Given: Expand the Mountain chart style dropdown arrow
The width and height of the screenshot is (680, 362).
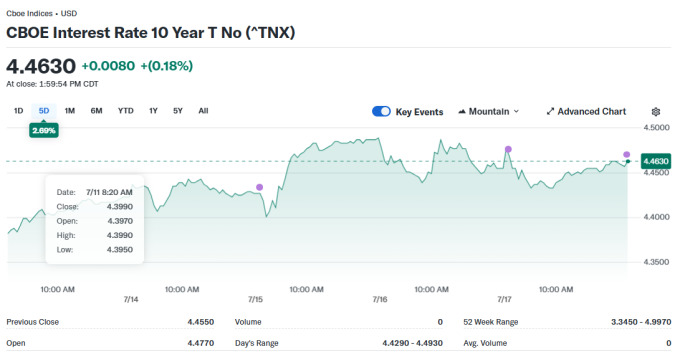Looking at the screenshot, I should (516, 111).
